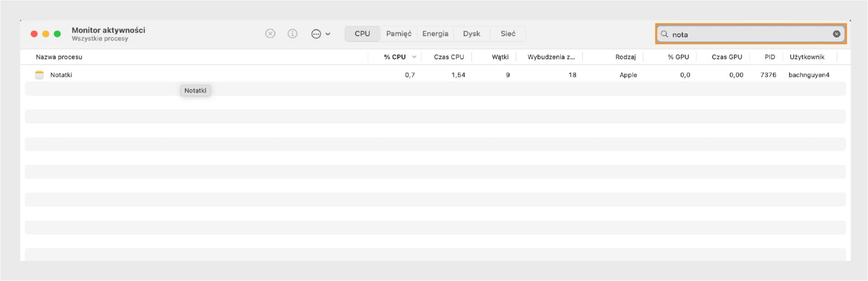Open the process info inspector icon

[x=292, y=34]
